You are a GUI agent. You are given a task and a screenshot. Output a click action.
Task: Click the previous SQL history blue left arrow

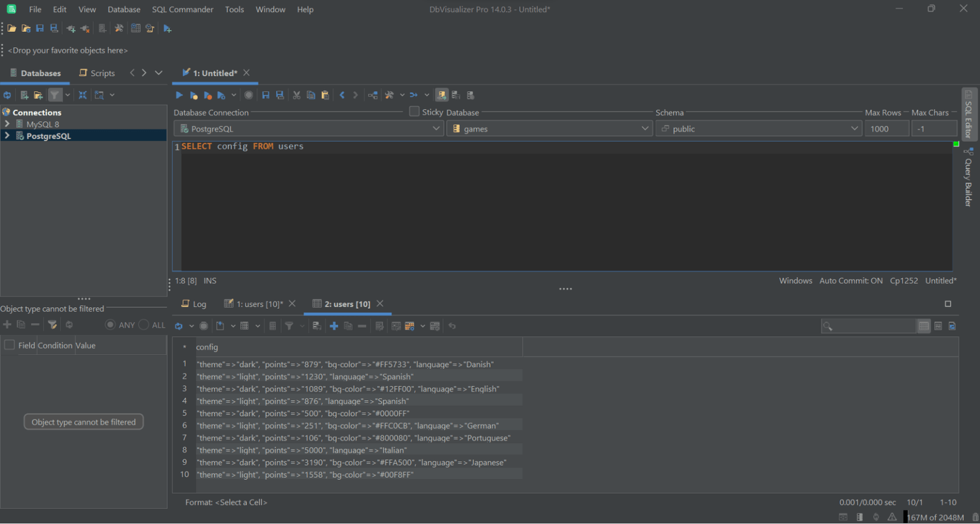pyautogui.click(x=342, y=95)
